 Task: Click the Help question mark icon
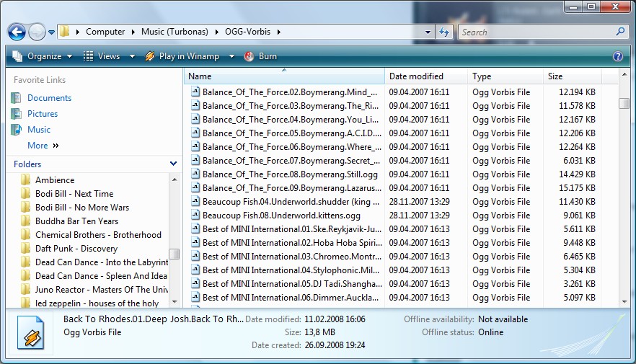617,56
